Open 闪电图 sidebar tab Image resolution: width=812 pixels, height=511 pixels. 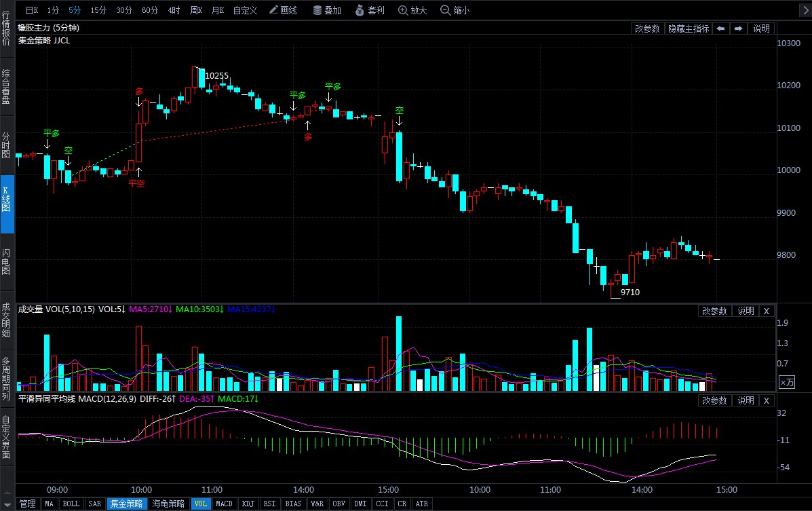click(7, 262)
